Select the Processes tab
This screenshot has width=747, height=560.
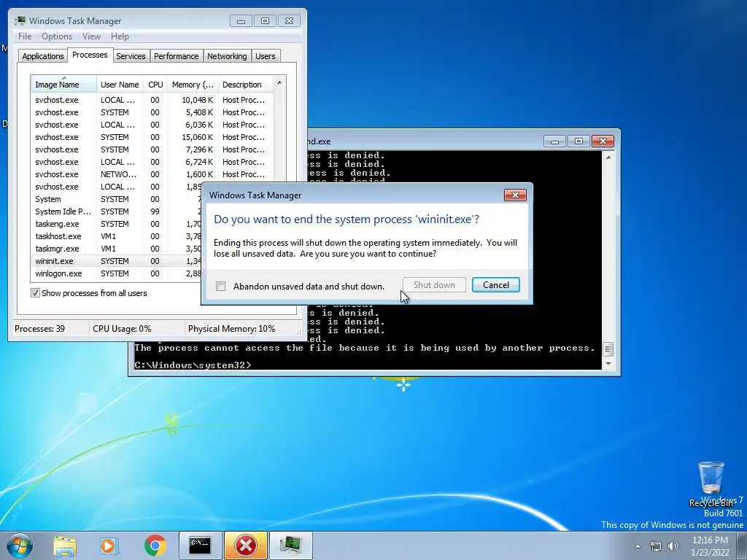pyautogui.click(x=90, y=55)
